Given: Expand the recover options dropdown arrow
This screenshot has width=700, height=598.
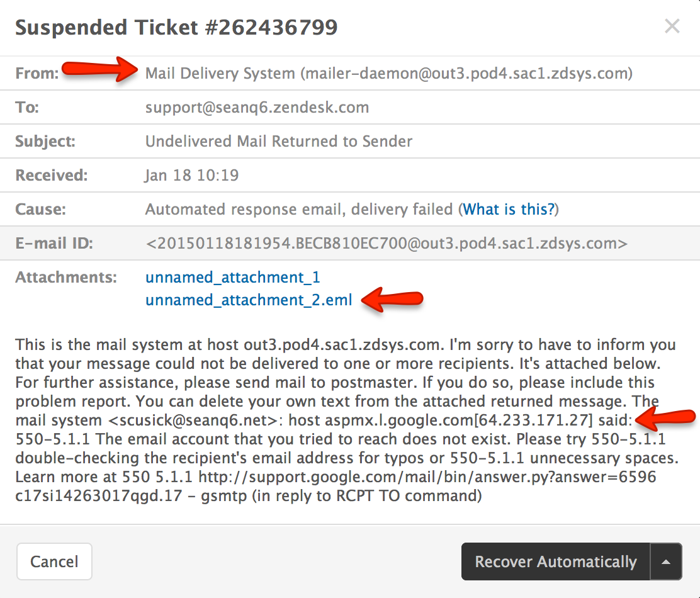Looking at the screenshot, I should click(667, 561).
